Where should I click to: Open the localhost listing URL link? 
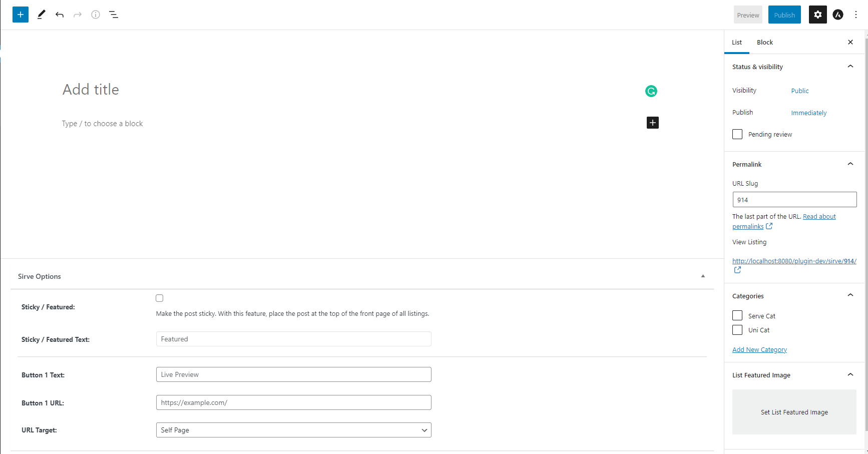point(794,261)
